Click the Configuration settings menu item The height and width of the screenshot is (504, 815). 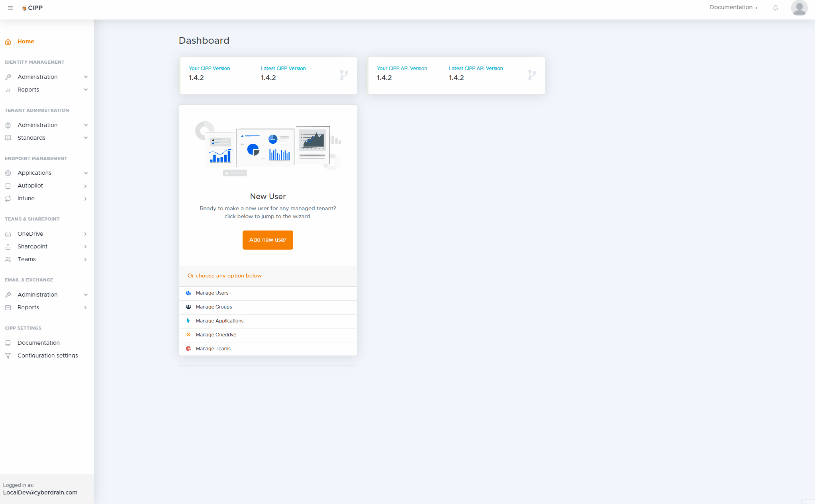coord(48,355)
